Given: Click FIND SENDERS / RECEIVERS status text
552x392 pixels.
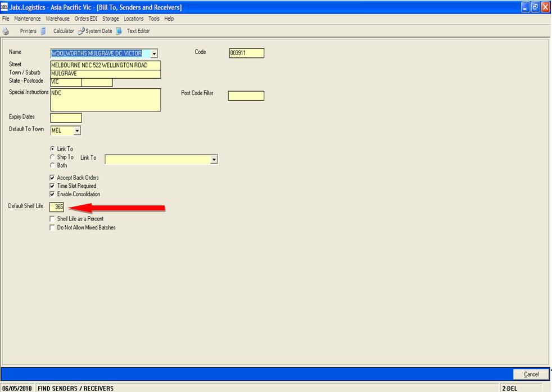Looking at the screenshot, I should click(76, 388).
